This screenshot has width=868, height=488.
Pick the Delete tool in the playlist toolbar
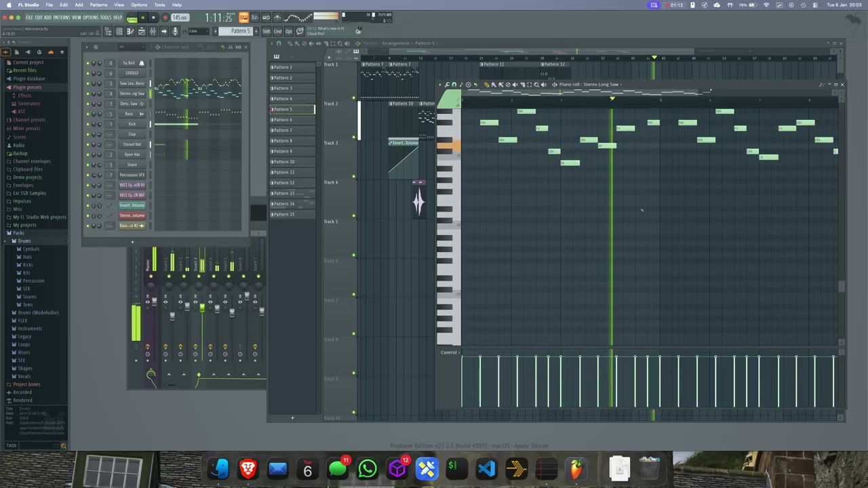pyautogui.click(x=304, y=43)
